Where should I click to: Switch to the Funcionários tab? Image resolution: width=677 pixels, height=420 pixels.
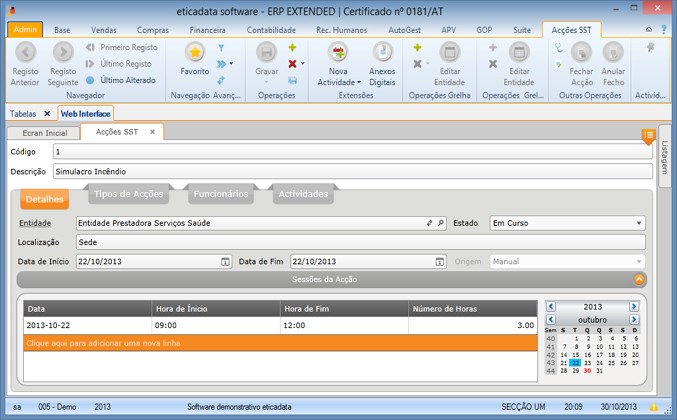tap(221, 194)
